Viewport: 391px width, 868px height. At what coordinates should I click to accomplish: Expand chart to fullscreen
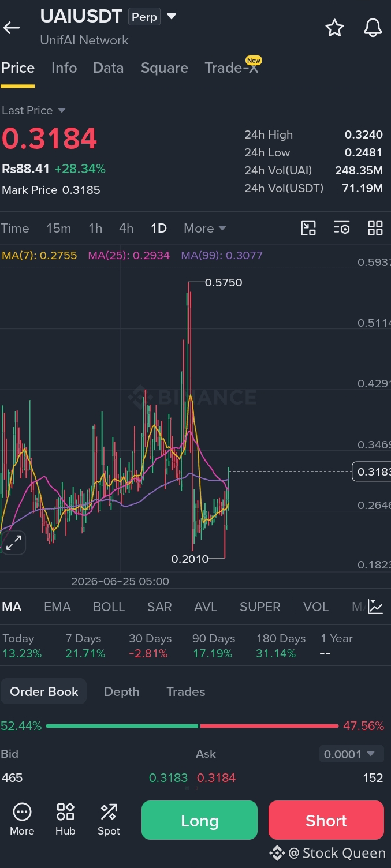pyautogui.click(x=13, y=542)
